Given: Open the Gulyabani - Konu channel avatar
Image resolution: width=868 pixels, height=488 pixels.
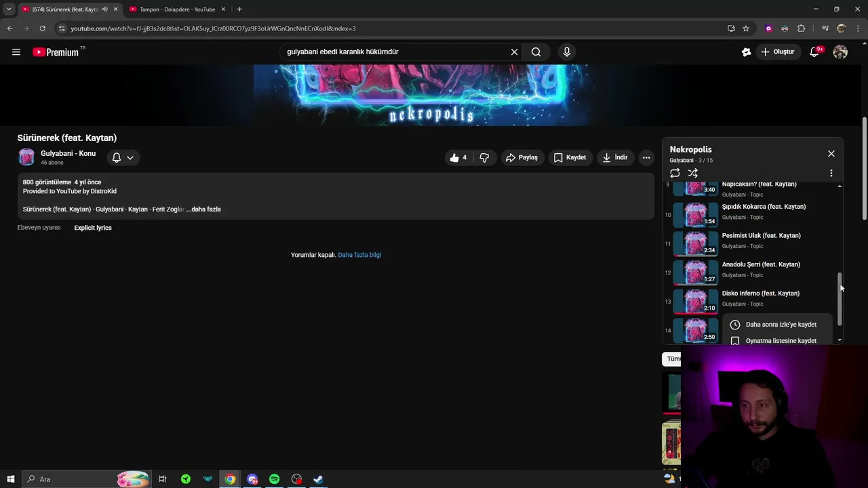Looking at the screenshot, I should [26, 157].
